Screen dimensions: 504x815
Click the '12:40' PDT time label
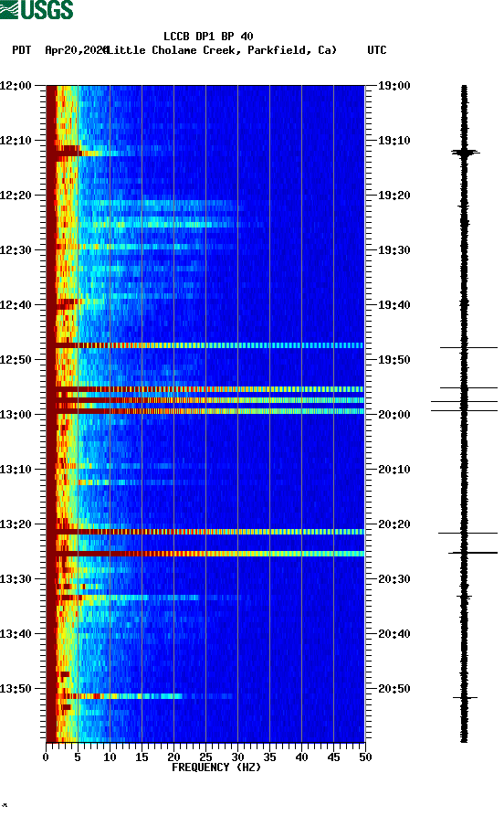coord(16,304)
